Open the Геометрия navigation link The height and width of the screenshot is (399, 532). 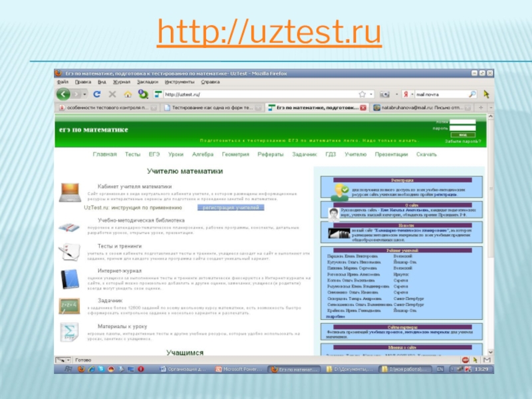pos(235,154)
